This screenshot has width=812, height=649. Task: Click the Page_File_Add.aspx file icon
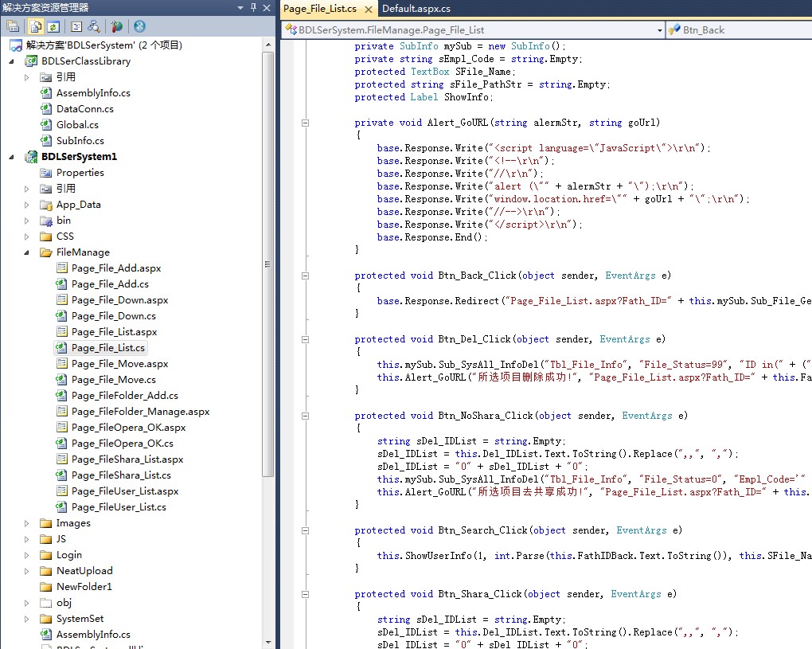click(x=61, y=268)
